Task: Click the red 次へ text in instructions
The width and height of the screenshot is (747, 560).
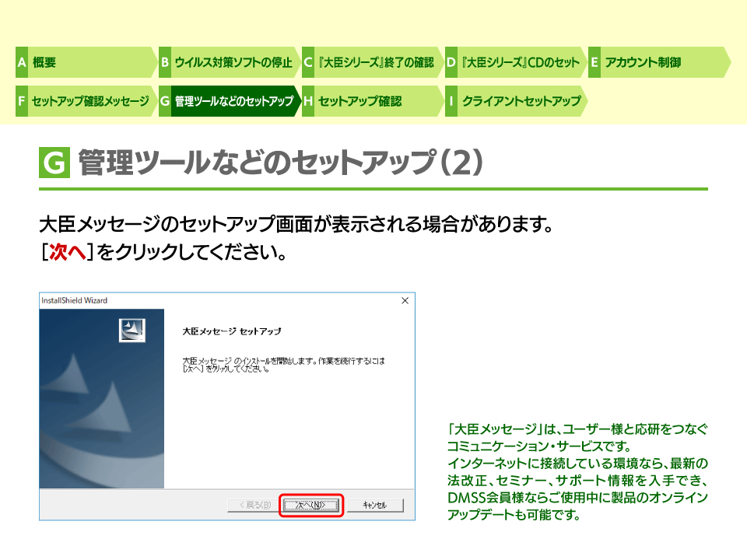Action: point(68,252)
